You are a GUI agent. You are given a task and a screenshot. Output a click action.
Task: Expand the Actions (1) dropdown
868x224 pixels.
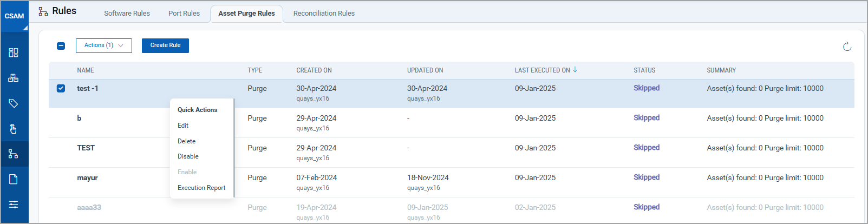tap(104, 45)
